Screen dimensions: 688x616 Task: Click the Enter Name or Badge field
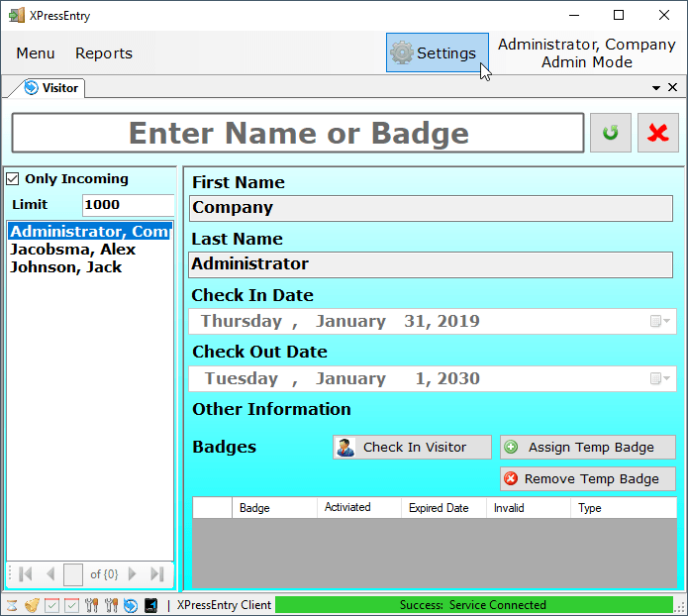[298, 133]
